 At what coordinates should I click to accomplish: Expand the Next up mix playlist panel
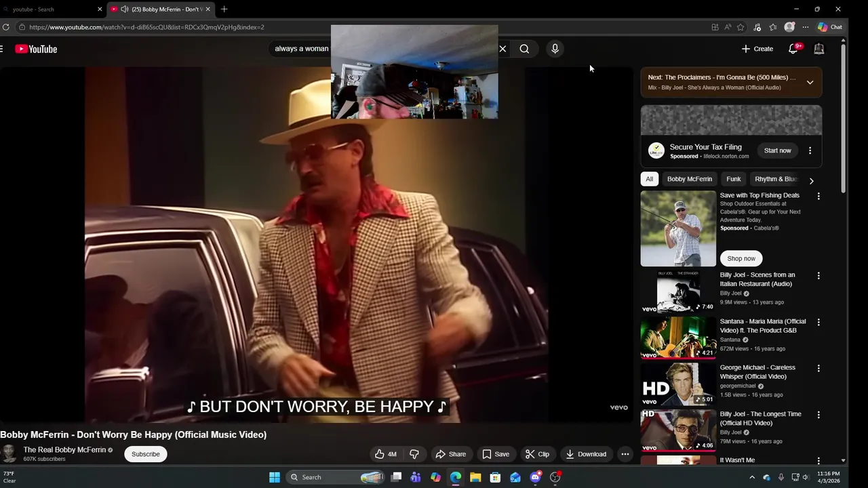[x=810, y=82]
